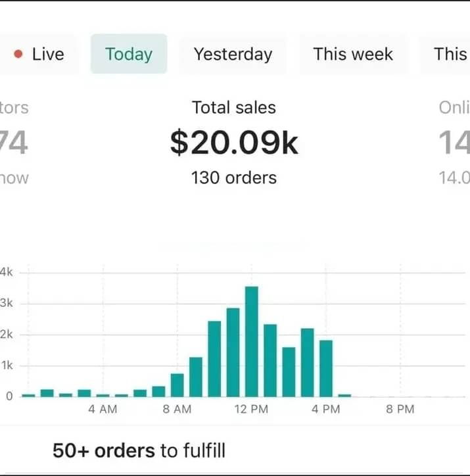The image size is (470, 476).
Task: Click the tallest bar at 12 PM
Action: 252,341
